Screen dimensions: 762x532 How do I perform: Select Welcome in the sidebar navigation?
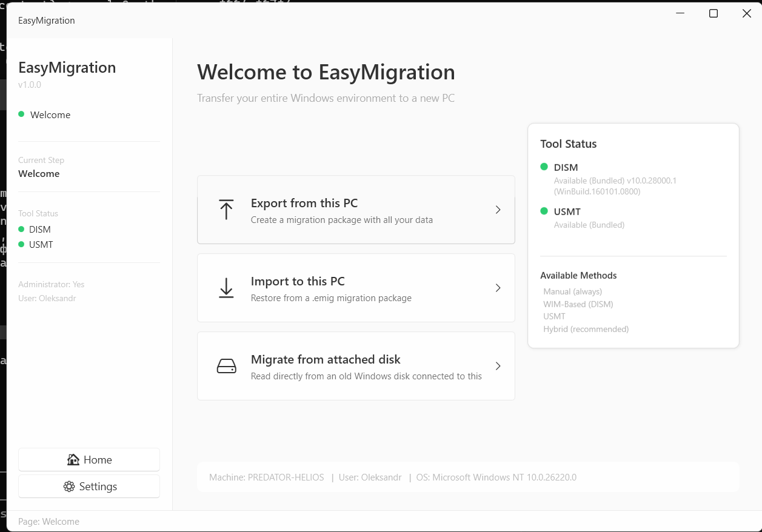(x=50, y=115)
